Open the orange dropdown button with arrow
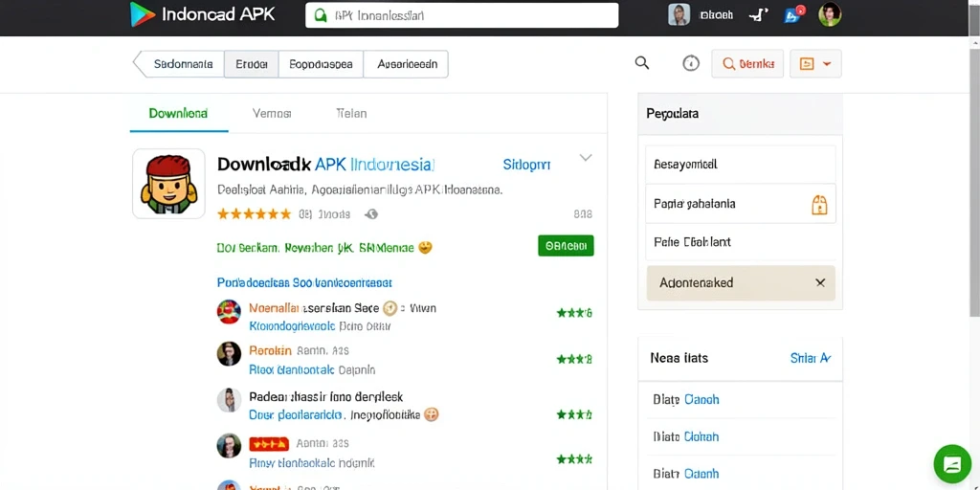 point(815,64)
